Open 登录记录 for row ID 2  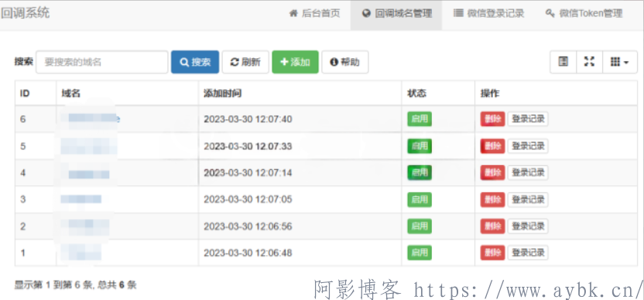(x=528, y=226)
